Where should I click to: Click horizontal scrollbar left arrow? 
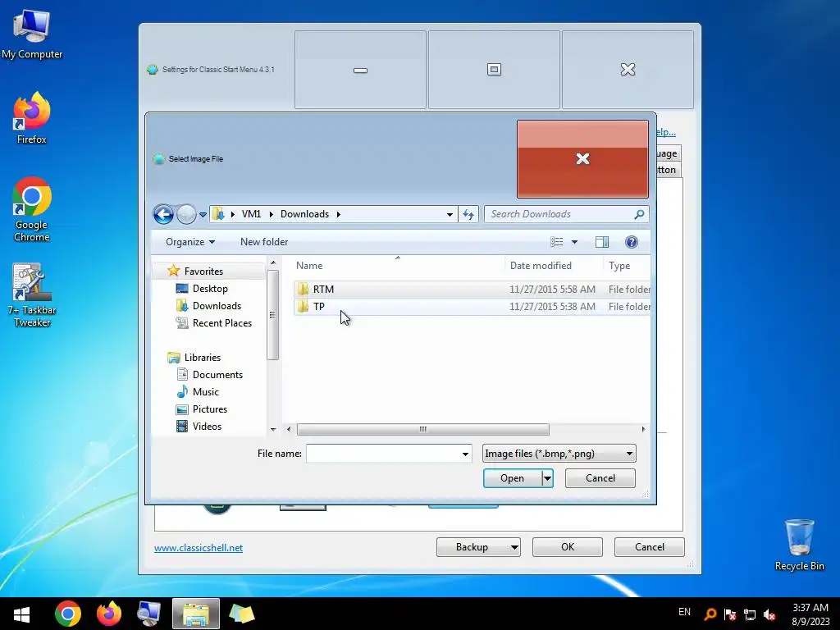289,429
